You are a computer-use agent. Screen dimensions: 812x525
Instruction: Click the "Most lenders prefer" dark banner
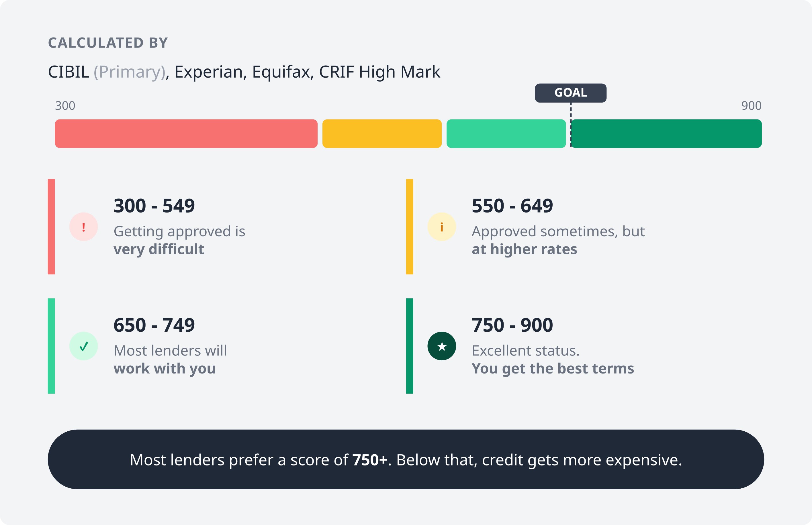pos(406,459)
